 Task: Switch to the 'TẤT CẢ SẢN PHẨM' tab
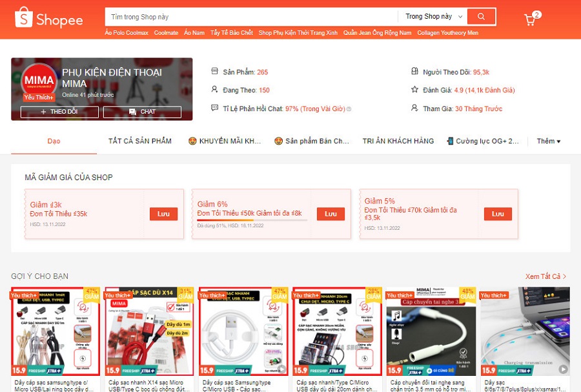pos(139,141)
